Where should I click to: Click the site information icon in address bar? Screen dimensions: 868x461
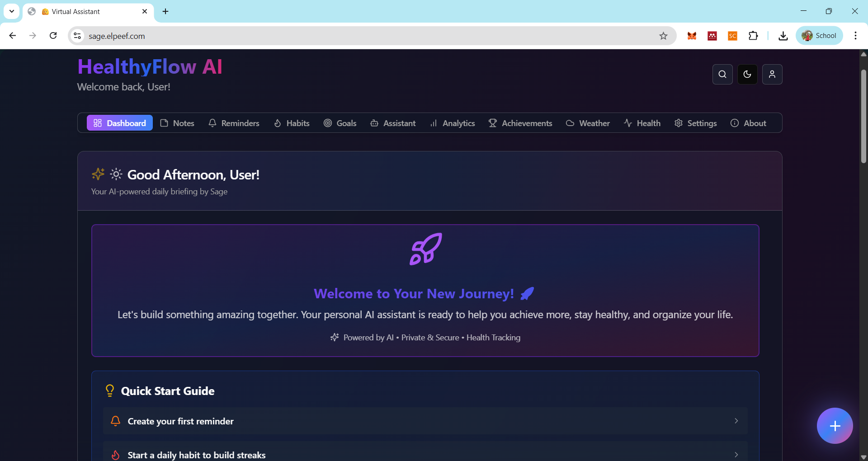78,36
